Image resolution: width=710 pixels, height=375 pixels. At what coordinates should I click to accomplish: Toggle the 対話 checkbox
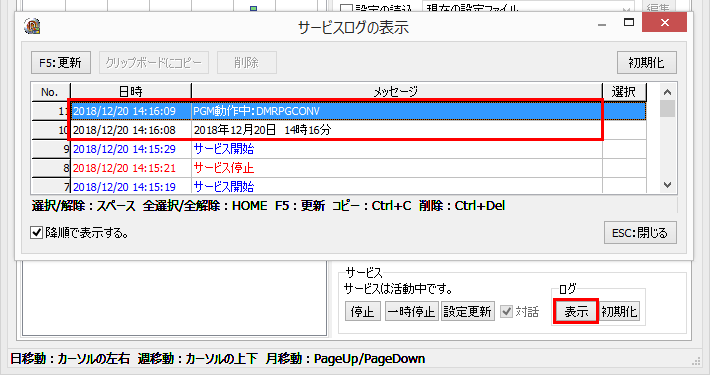506,312
